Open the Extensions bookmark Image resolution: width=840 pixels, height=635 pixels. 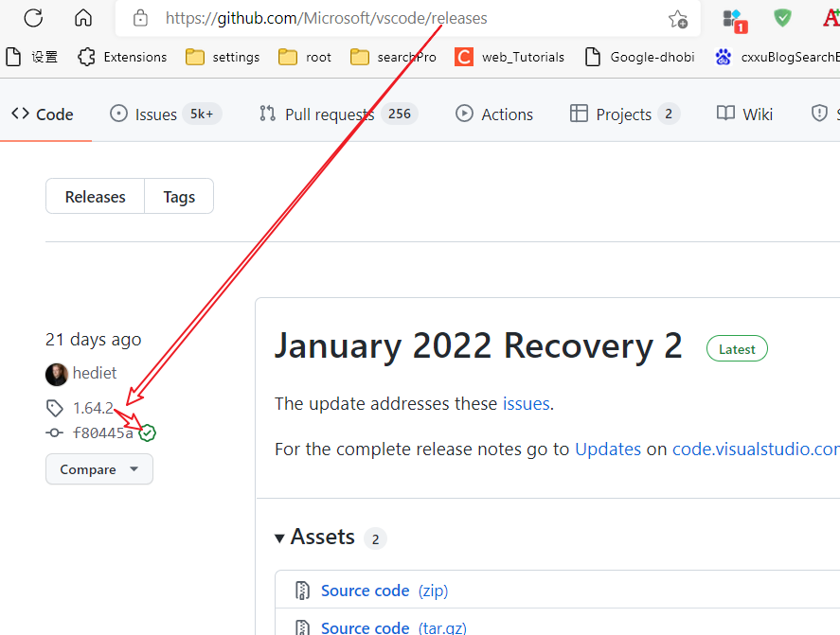tap(122, 57)
